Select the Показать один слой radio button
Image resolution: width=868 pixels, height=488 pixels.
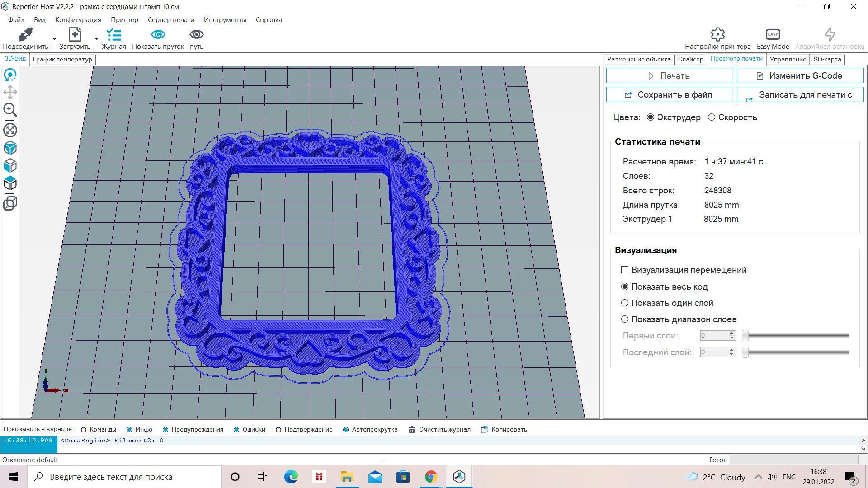tap(624, 303)
